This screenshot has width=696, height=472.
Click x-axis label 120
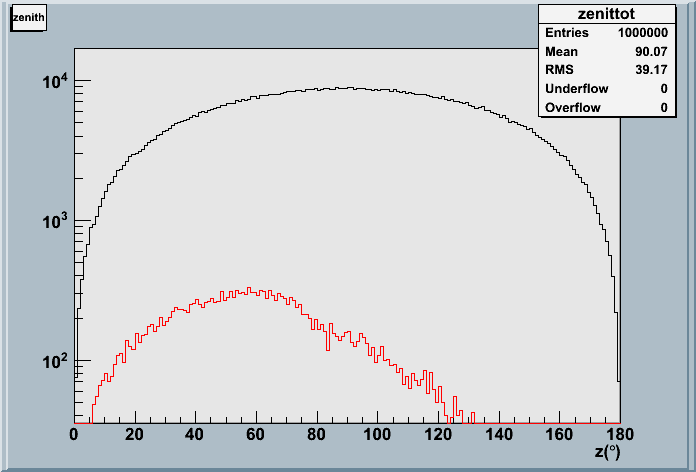438,434
